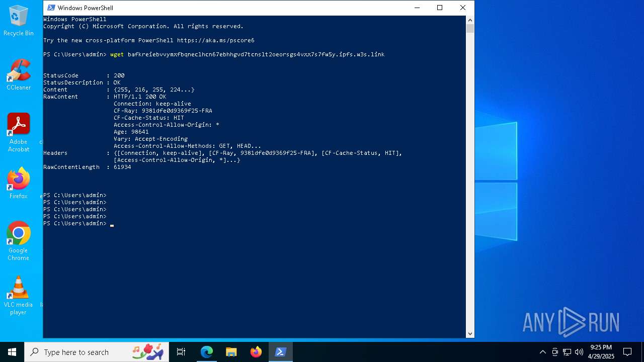The width and height of the screenshot is (644, 362).
Task: Click the search highlights illustration in taskbar
Action: tap(149, 351)
